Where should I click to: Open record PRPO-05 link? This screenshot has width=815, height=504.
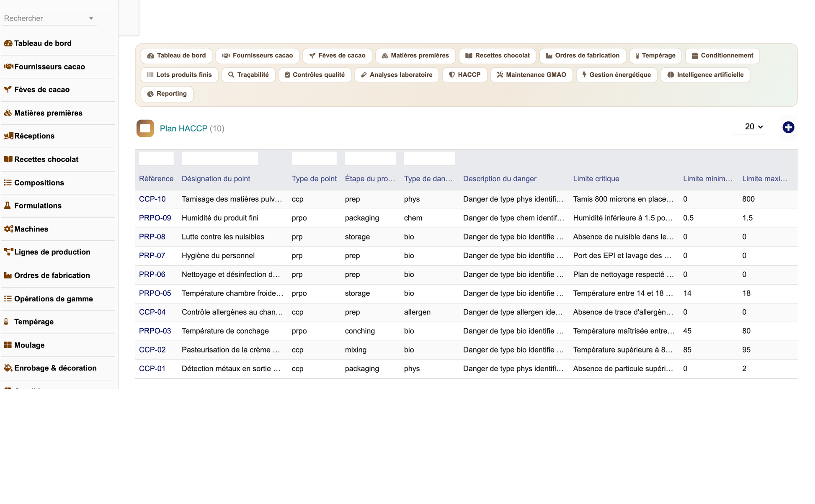point(155,293)
